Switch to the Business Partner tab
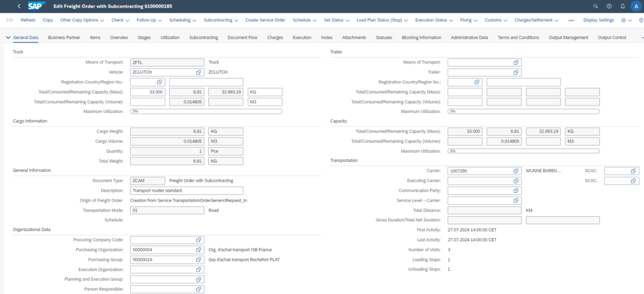 (64, 38)
